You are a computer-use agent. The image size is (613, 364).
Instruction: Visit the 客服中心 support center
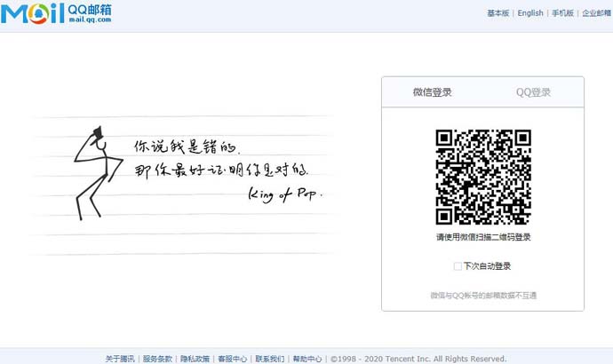click(233, 359)
